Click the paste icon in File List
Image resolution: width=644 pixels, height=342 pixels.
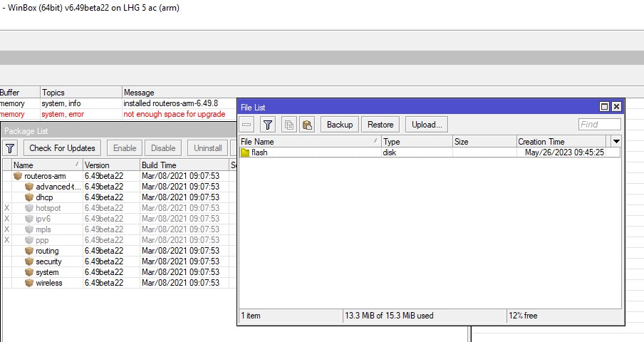tap(307, 125)
